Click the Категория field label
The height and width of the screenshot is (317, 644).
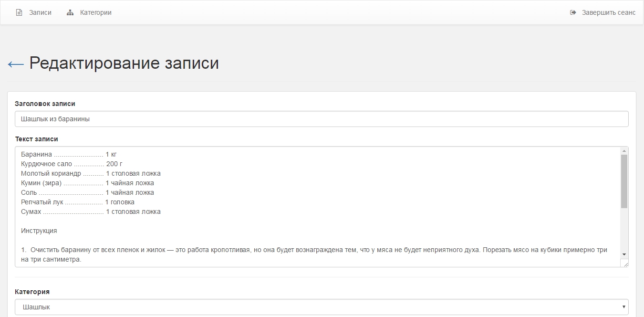pyautogui.click(x=32, y=292)
